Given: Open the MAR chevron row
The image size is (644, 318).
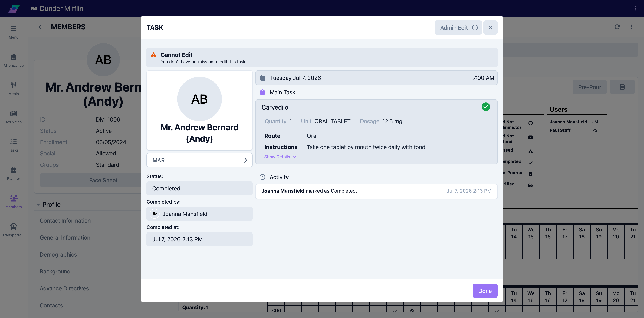Looking at the screenshot, I should [x=199, y=160].
